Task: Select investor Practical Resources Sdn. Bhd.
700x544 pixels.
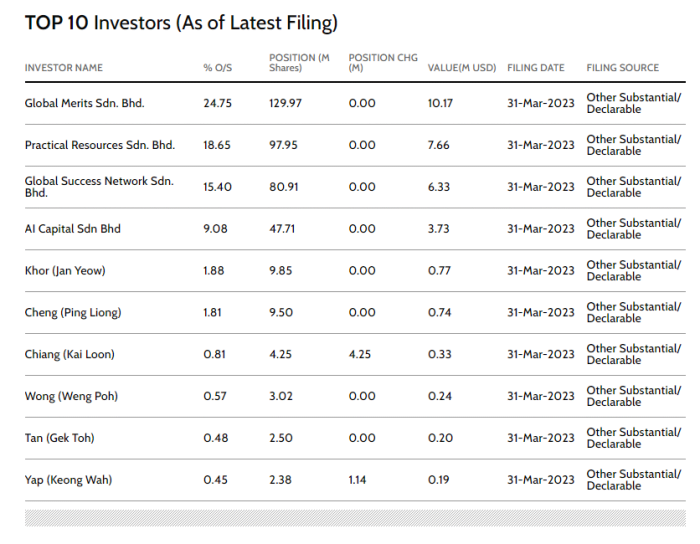Action: (x=100, y=145)
